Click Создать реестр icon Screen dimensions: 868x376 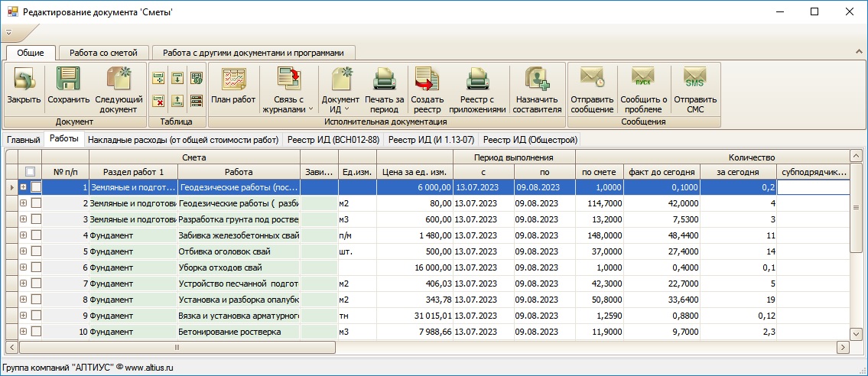point(427,79)
